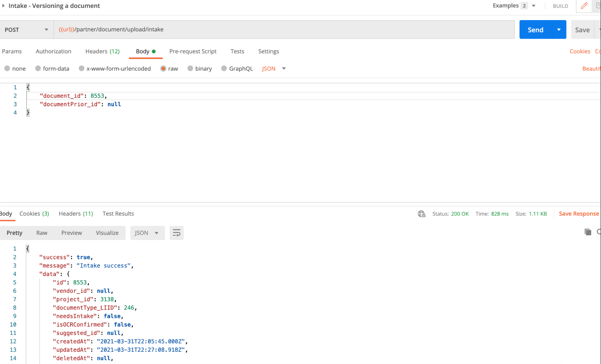This screenshot has height=364, width=601.
Task: Choose the binary body radio button
Action: 190,68
